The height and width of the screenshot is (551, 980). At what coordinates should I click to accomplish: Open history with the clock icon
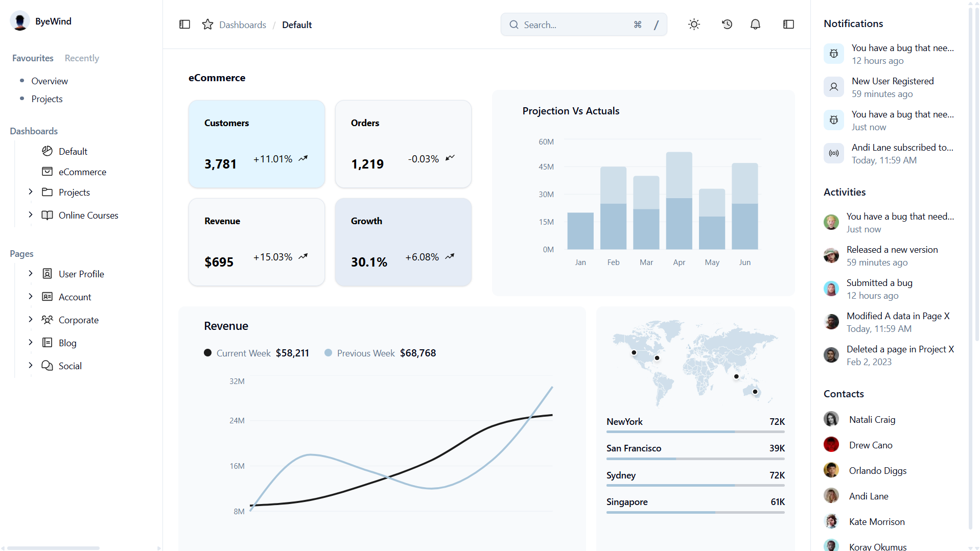coord(727,24)
